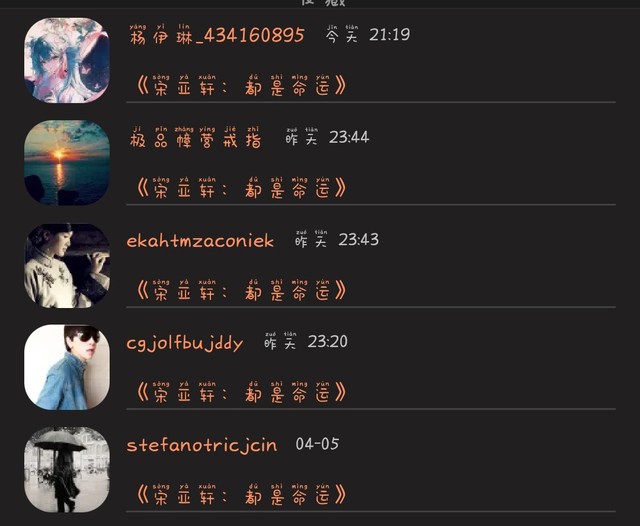Open cgjolfbujddy's sunglasses avatar
The image size is (640, 526).
tap(67, 367)
